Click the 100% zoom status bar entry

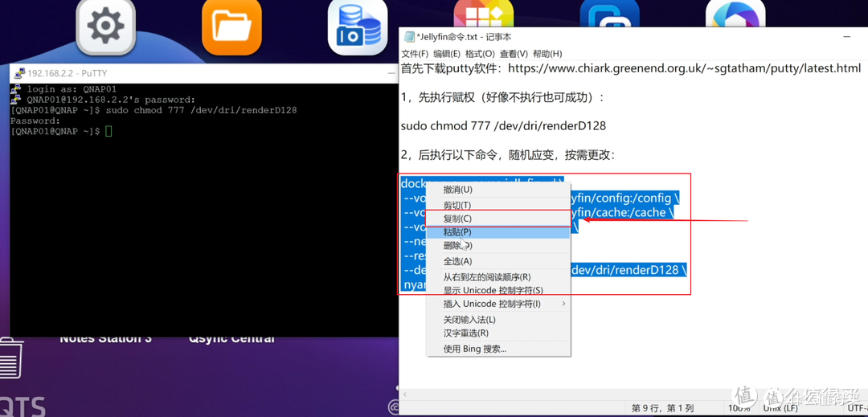coord(739,408)
